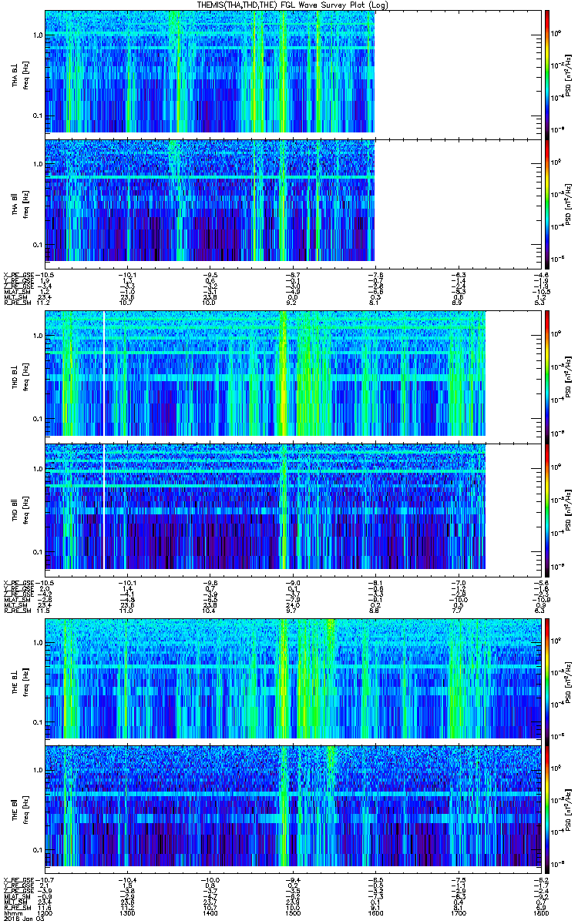Click the X_RE_GSE row label under THA panels
The image size is (578, 924).
pos(19,273)
